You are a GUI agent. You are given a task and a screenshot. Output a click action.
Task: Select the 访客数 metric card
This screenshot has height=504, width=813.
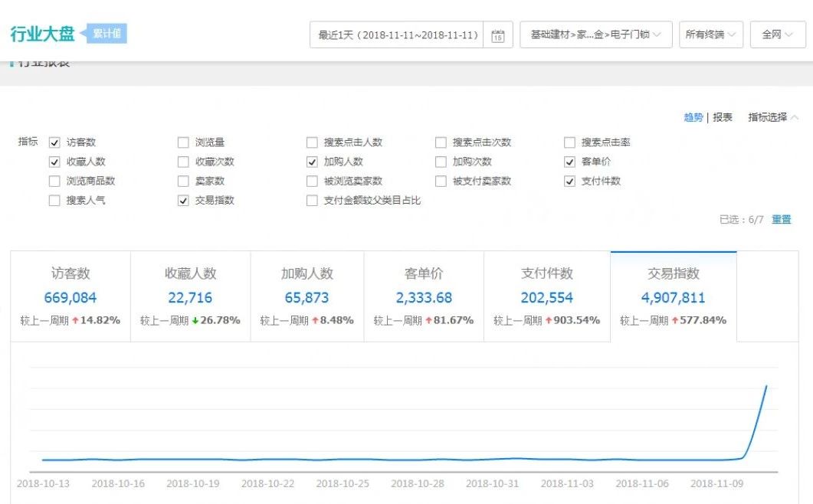coord(70,296)
